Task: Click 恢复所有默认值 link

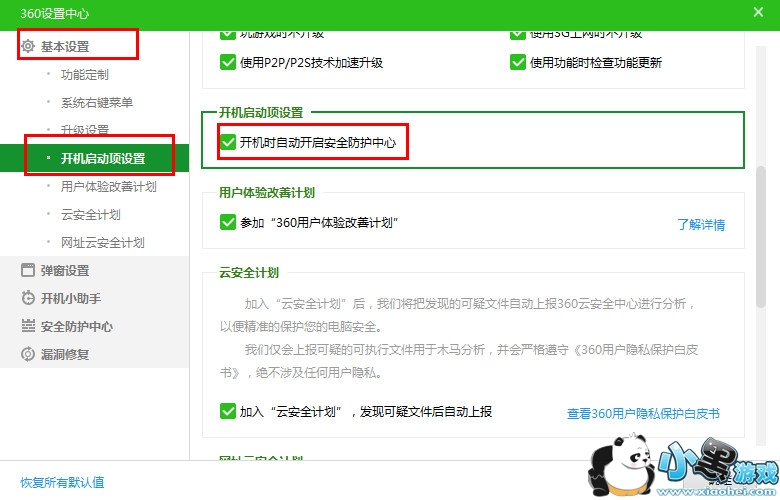Action: (x=62, y=482)
